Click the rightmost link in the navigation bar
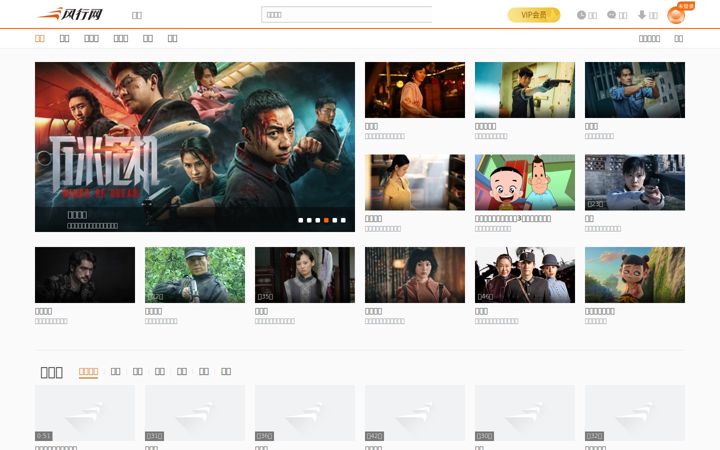Viewport: 720px width, 450px height. pos(679,39)
